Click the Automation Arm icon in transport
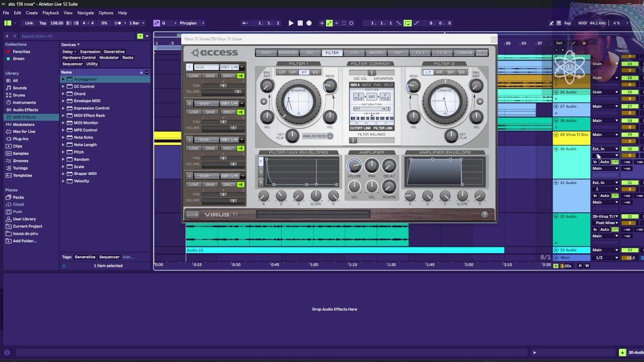Image resolution: width=644 pixels, height=362 pixels. (329, 23)
